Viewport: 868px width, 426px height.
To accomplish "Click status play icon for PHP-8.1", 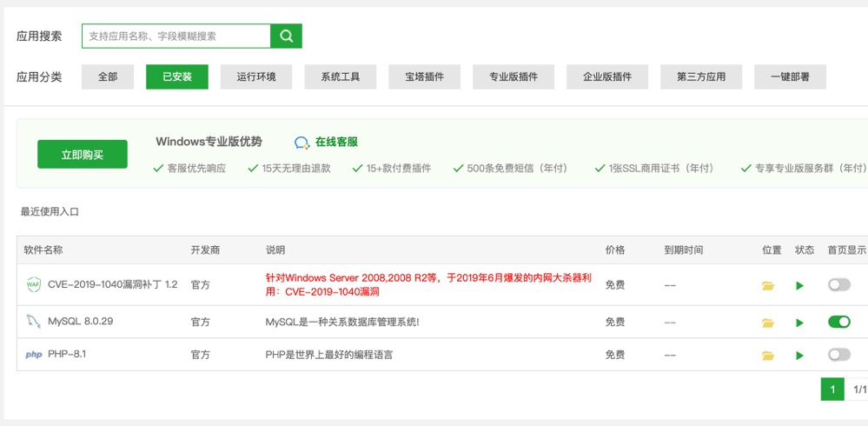I will (799, 356).
